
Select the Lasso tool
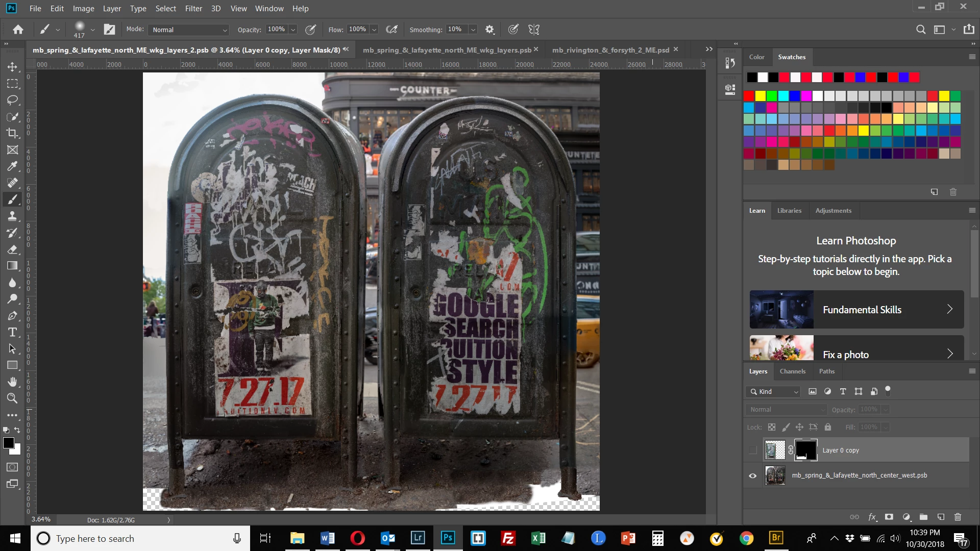[12, 100]
